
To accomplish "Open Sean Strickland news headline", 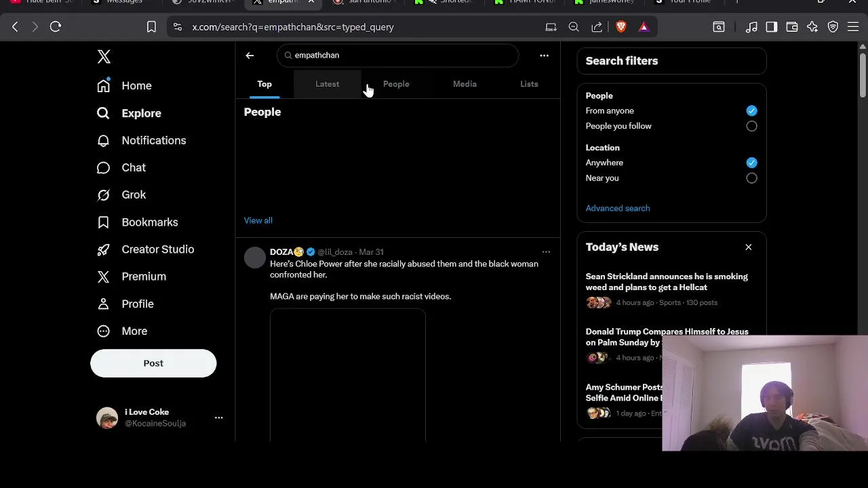I will click(x=667, y=282).
